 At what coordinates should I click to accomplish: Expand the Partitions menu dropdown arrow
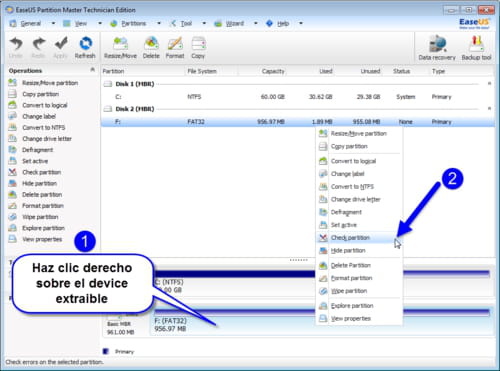point(159,23)
